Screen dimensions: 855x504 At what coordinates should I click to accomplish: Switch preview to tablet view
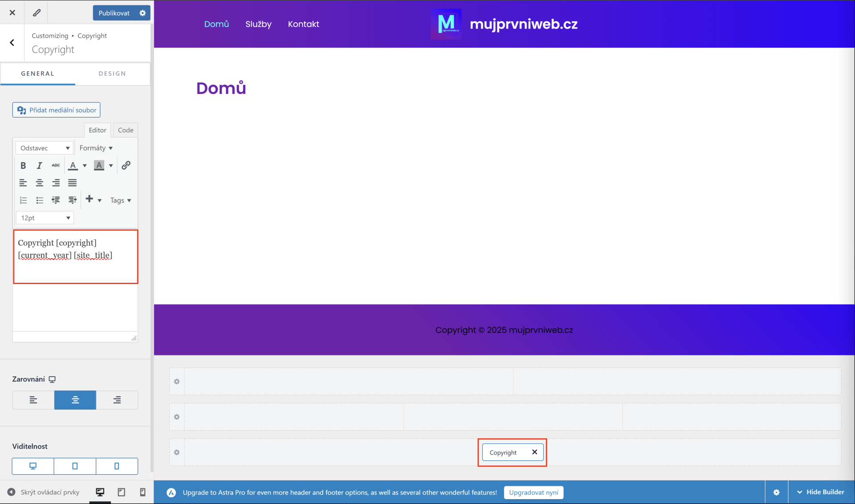pos(121,492)
